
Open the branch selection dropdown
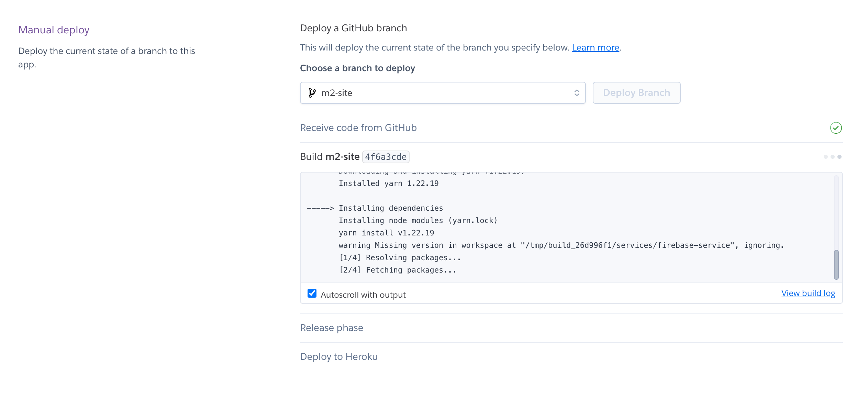(x=443, y=93)
